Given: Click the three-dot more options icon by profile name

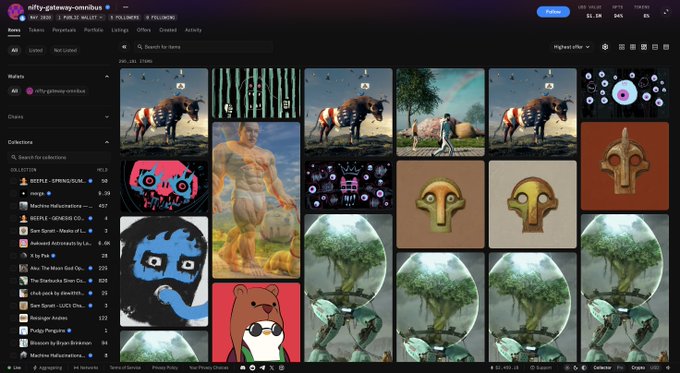Looking at the screenshot, I should [125, 7].
